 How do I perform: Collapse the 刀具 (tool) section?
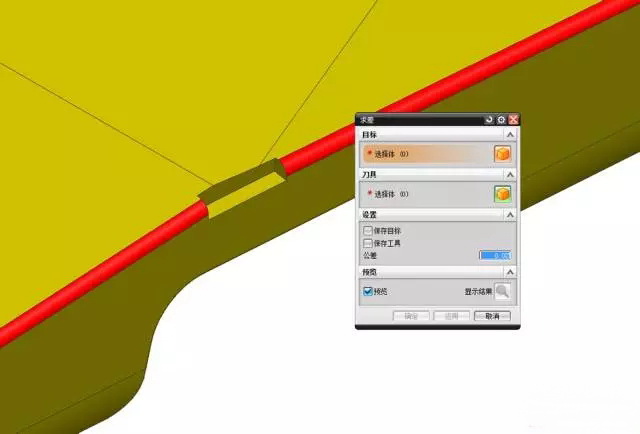coord(510,175)
